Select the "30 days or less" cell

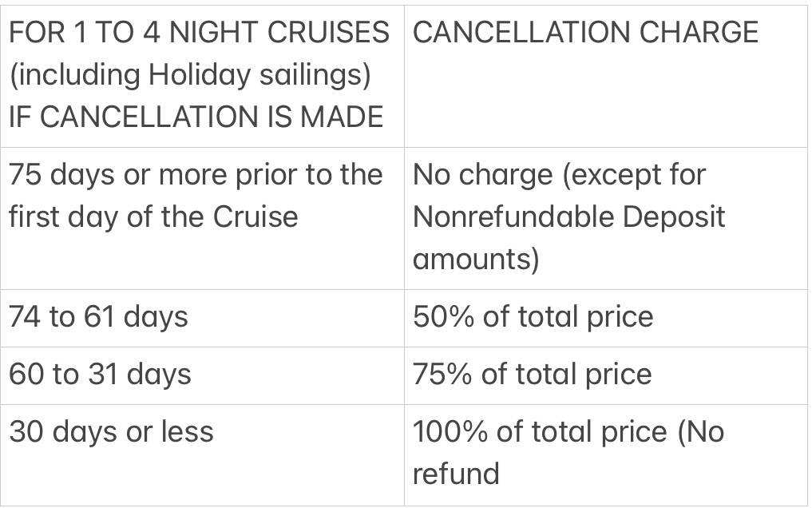pos(111,432)
